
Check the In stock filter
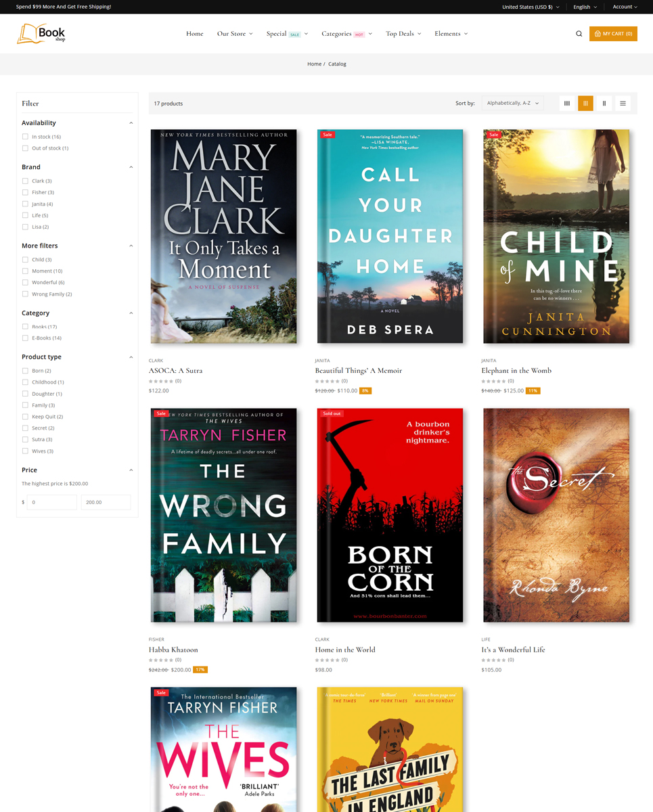(x=25, y=137)
